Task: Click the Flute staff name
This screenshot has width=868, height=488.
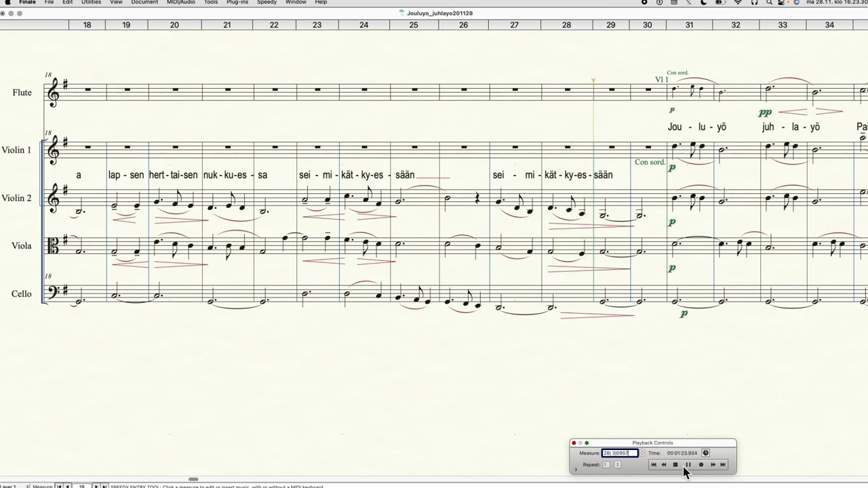Action: tap(22, 93)
